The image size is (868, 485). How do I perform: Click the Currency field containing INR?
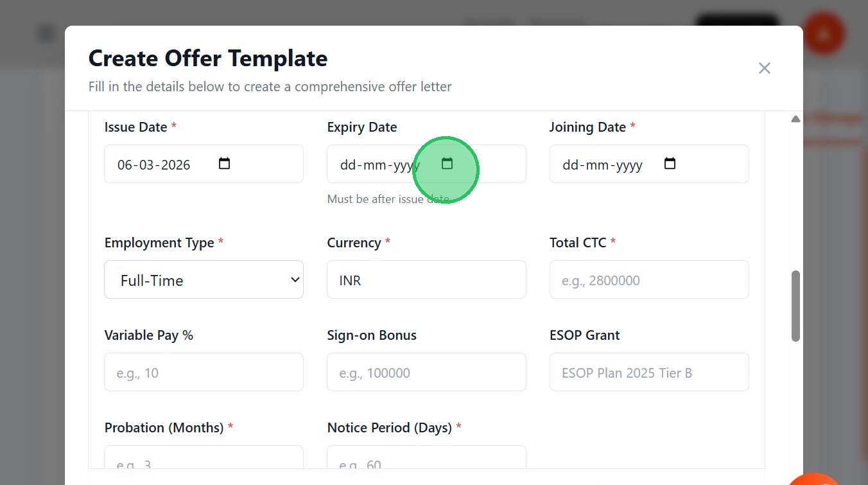pos(426,279)
